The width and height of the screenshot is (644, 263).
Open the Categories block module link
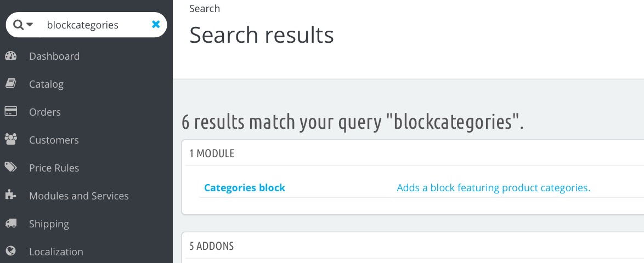(245, 188)
